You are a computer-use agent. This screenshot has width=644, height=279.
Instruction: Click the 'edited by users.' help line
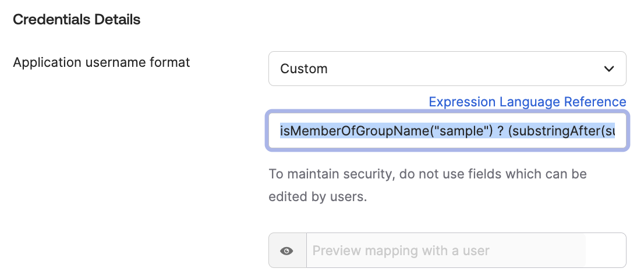317,196
